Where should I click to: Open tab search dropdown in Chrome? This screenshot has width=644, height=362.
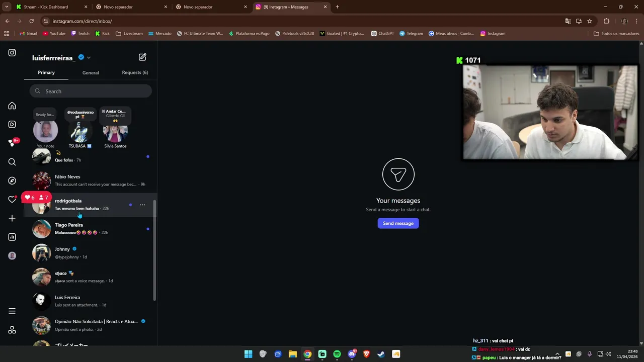click(7, 7)
